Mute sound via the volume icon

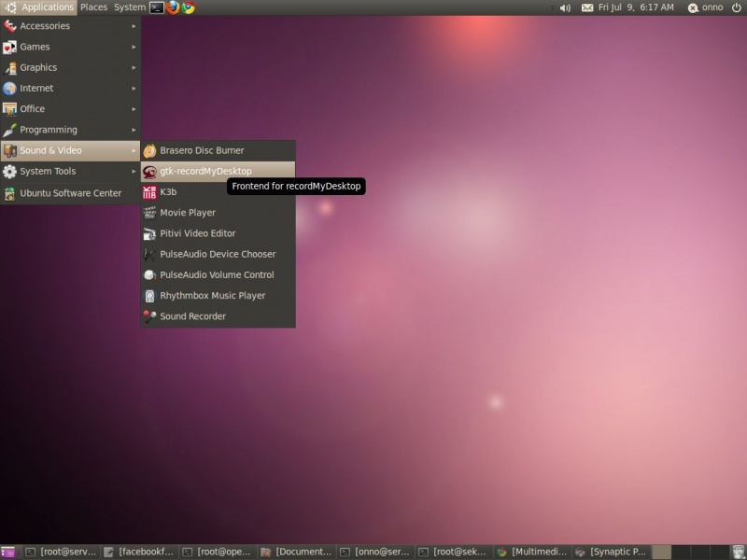click(x=565, y=7)
